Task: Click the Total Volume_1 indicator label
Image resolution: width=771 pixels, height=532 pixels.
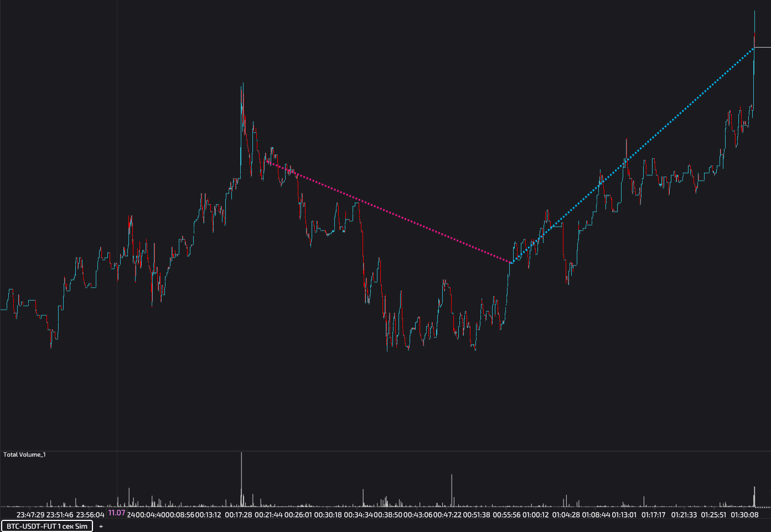Action: pyautogui.click(x=24, y=455)
